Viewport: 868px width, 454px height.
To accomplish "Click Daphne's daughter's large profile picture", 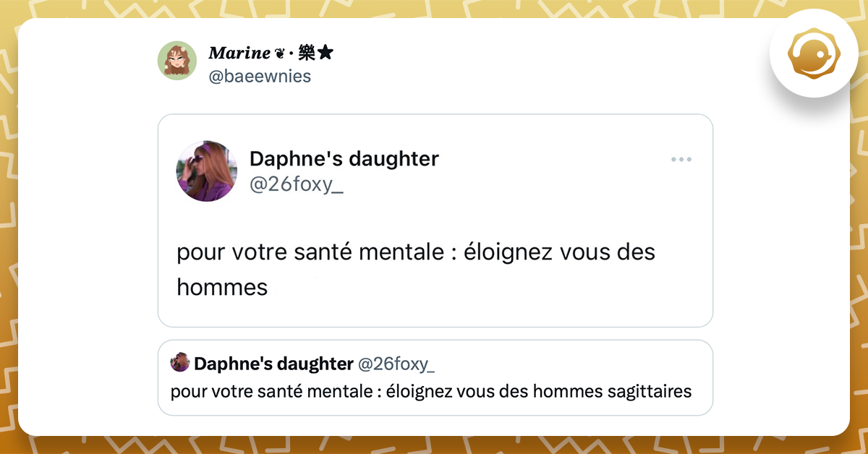I will pos(207,171).
